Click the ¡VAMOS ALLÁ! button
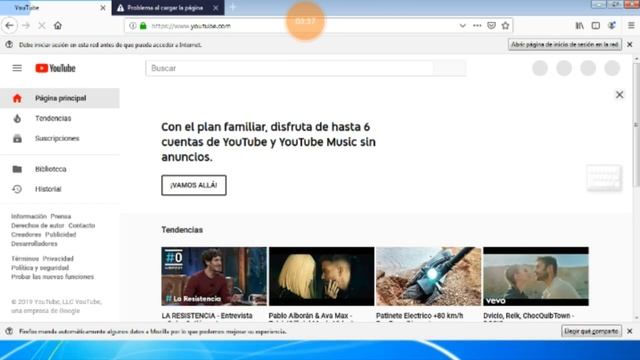 click(194, 185)
